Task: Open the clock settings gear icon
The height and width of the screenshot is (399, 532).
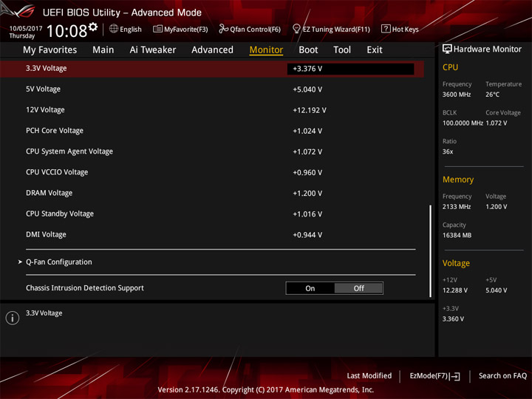Action: [x=93, y=27]
